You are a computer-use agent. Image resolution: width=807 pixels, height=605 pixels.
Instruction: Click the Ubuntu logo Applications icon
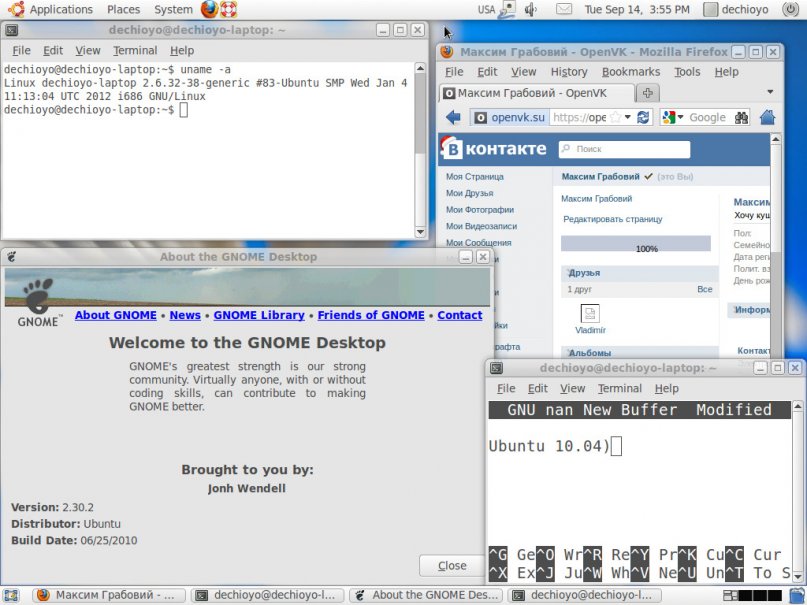click(16, 9)
